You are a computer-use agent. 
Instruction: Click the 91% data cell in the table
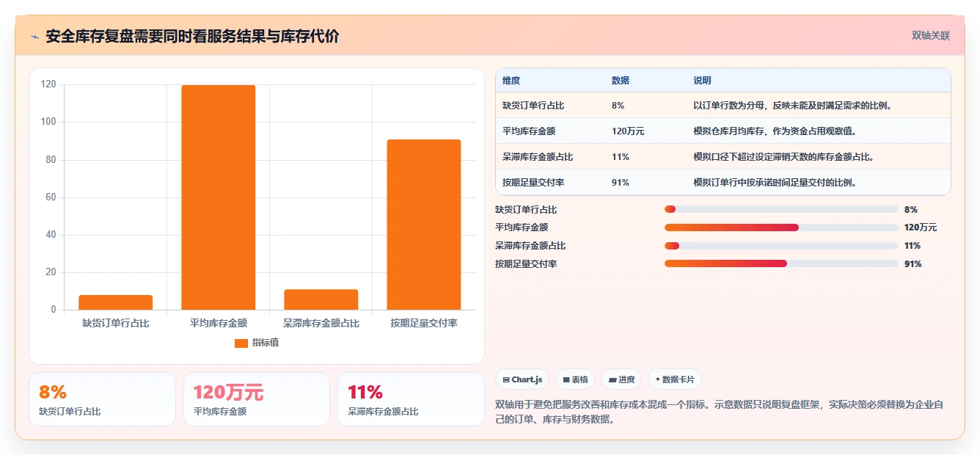tap(620, 183)
